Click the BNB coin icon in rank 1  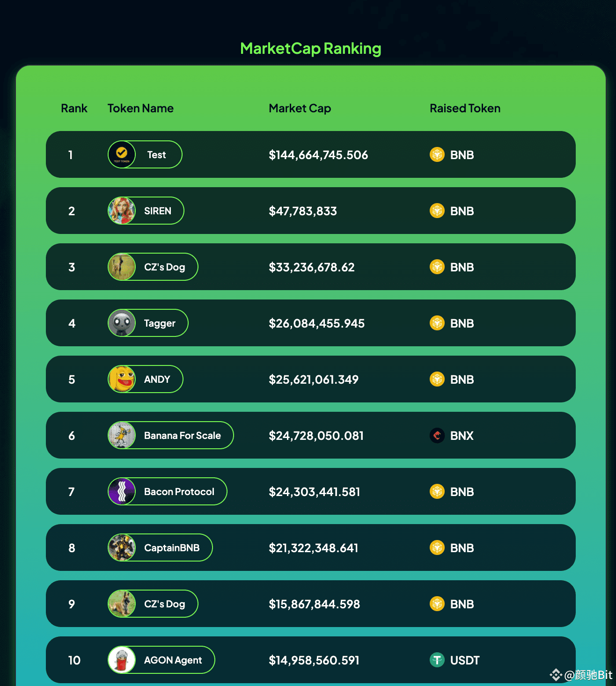[437, 154]
